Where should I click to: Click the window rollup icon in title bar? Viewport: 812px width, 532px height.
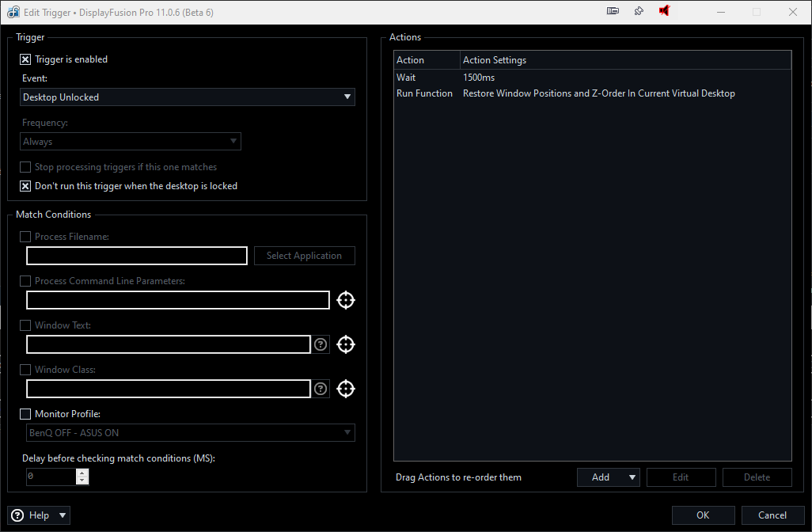613,11
